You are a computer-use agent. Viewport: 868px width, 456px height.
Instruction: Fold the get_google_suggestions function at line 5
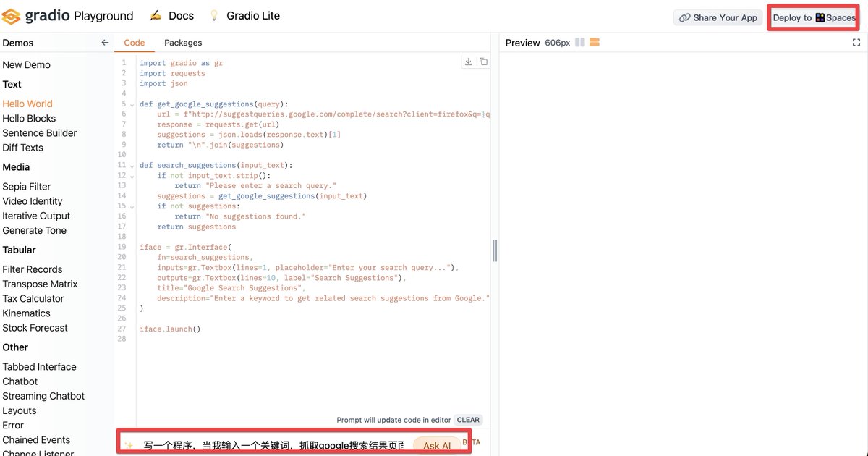click(132, 105)
